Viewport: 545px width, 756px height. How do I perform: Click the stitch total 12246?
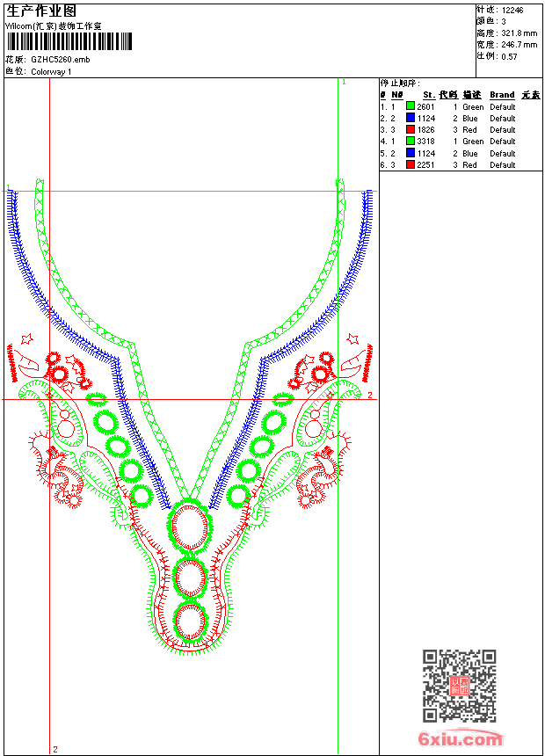(x=512, y=11)
